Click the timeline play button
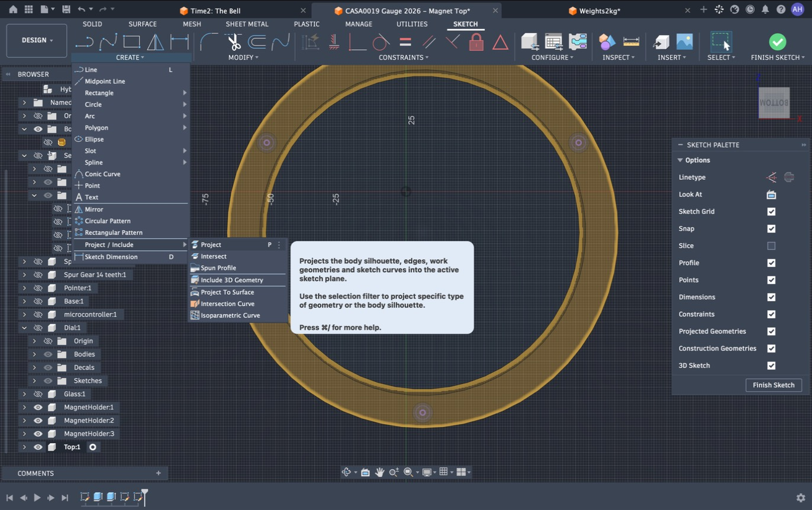The image size is (812, 510). (37, 498)
